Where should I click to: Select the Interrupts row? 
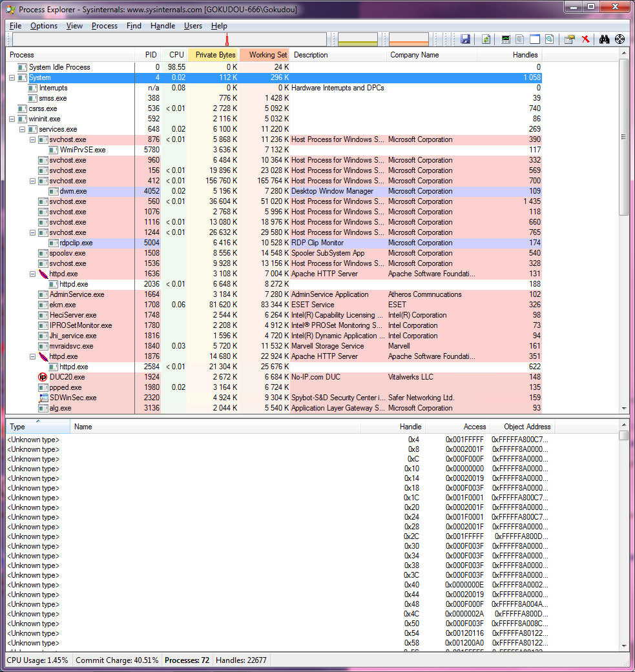point(274,88)
